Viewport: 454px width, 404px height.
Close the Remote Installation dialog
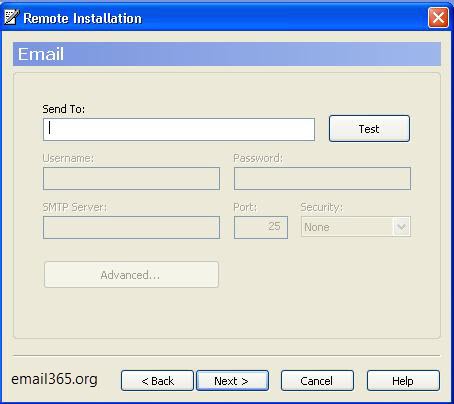coord(438,17)
